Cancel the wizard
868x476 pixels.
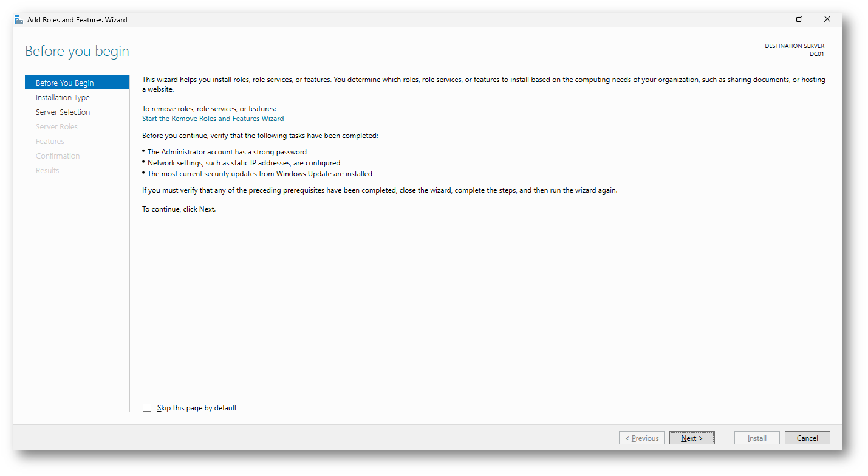tap(807, 438)
